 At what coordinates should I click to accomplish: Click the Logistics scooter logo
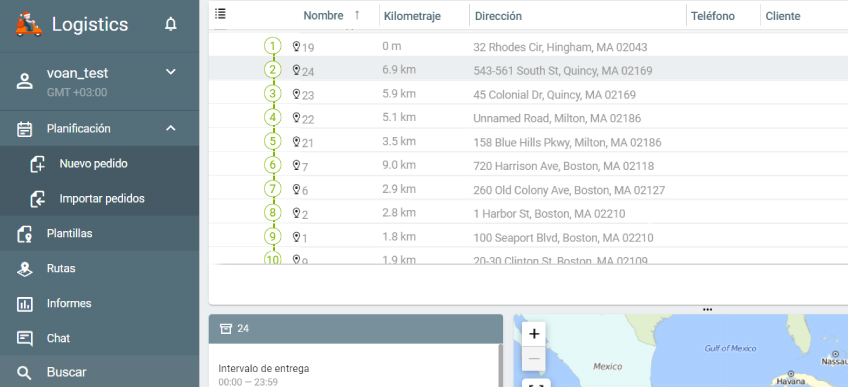coord(29,24)
